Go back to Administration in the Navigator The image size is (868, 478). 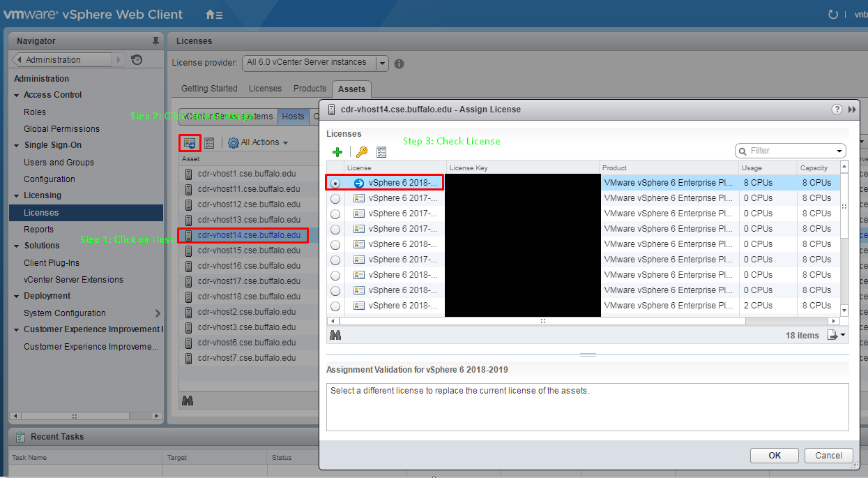click(x=63, y=60)
